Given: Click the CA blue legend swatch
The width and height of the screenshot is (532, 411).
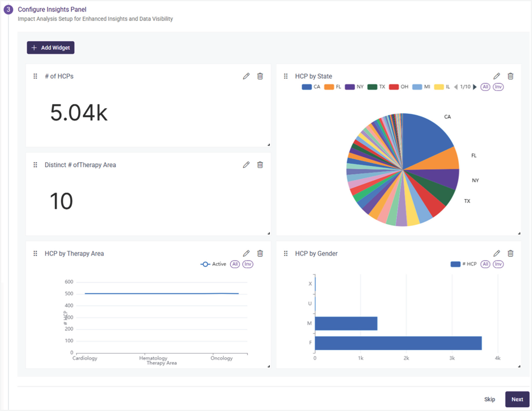Looking at the screenshot, I should tap(306, 87).
